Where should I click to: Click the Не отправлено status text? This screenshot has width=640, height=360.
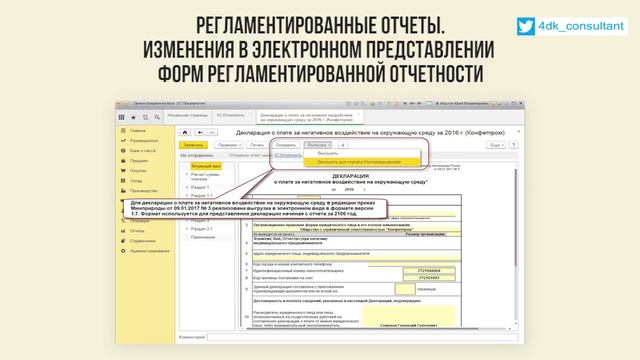196,156
